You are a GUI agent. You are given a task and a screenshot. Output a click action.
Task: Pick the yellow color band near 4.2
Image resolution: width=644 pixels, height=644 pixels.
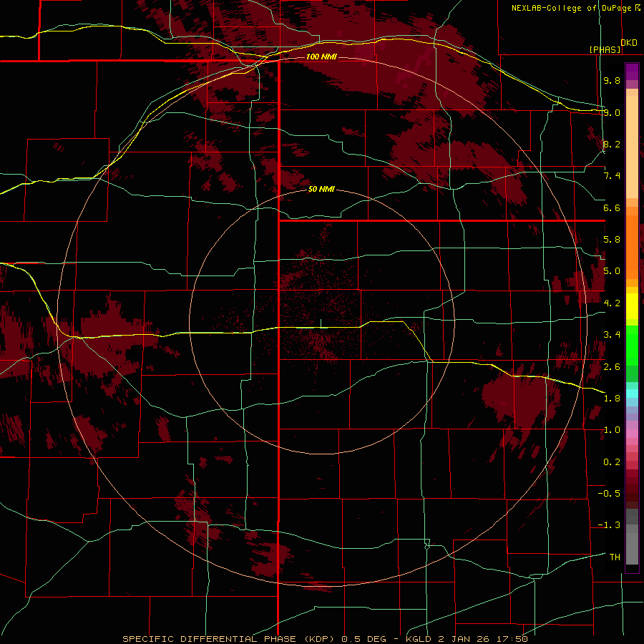pos(632,306)
